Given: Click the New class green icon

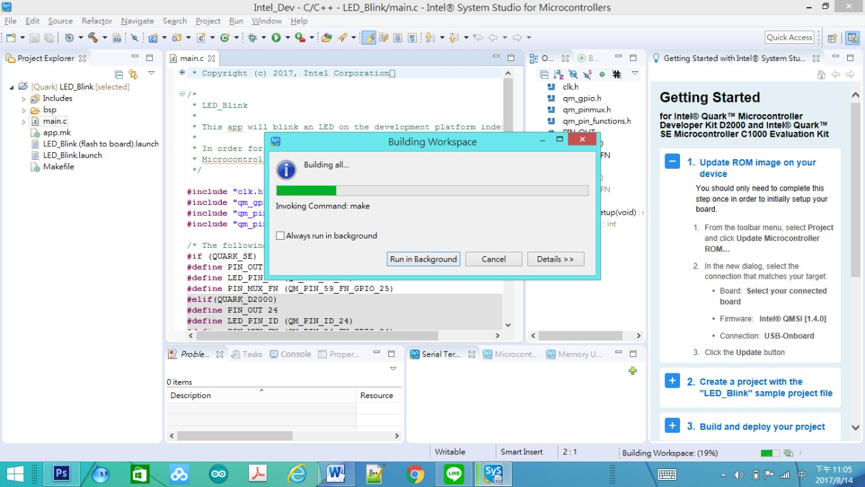Looking at the screenshot, I should tap(225, 38).
